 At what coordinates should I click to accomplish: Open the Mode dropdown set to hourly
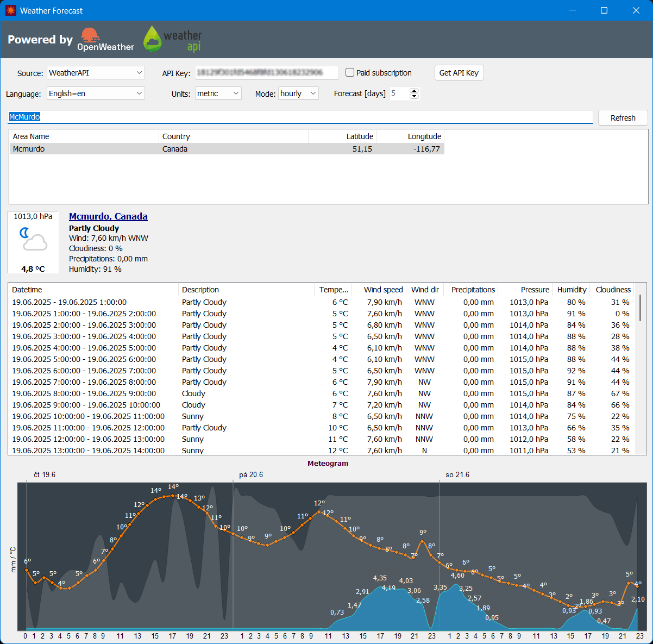point(298,93)
